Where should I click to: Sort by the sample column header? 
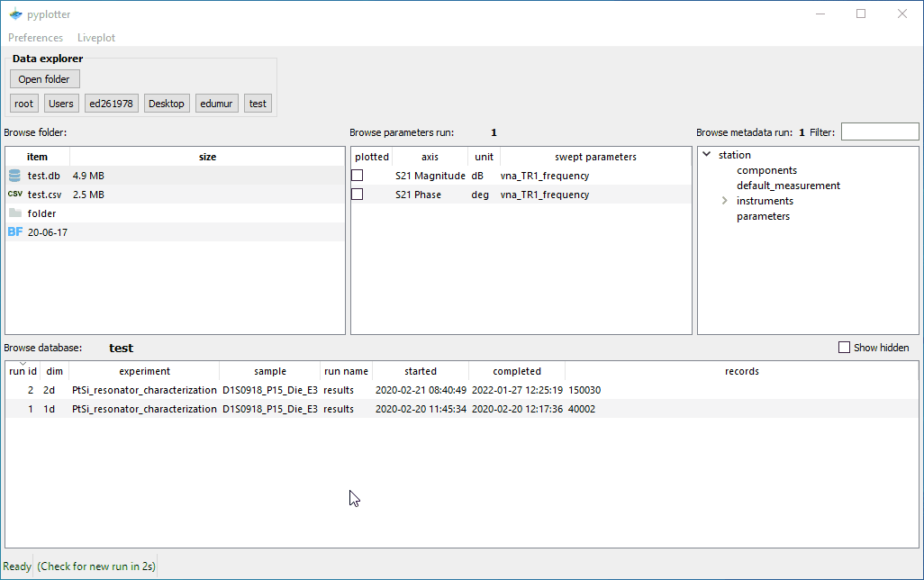pyautogui.click(x=270, y=371)
